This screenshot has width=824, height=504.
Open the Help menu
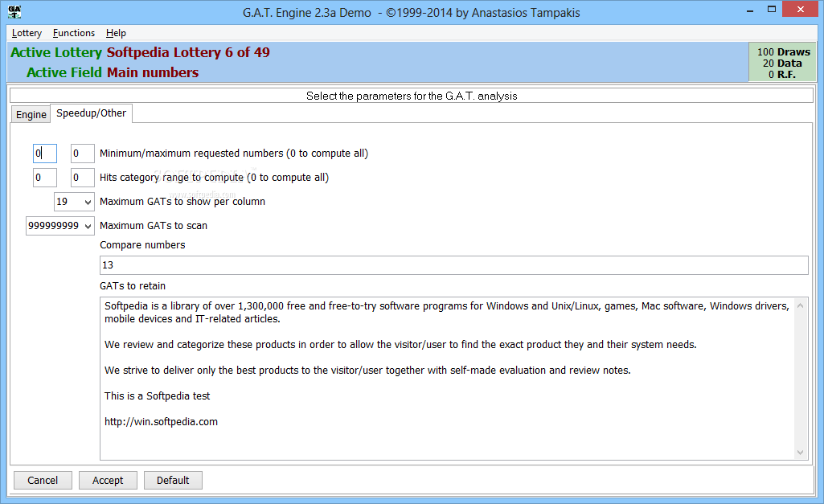116,33
